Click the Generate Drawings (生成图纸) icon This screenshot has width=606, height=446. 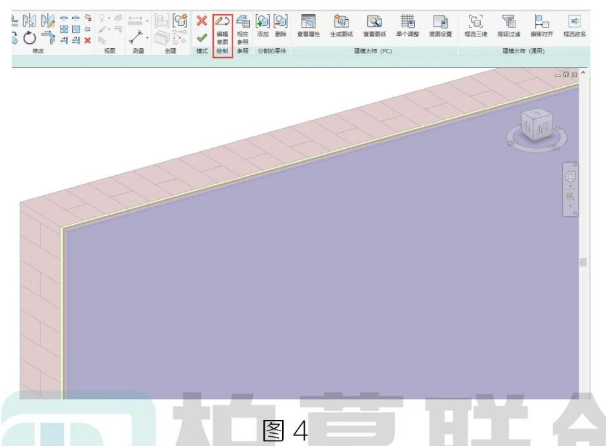(x=340, y=22)
